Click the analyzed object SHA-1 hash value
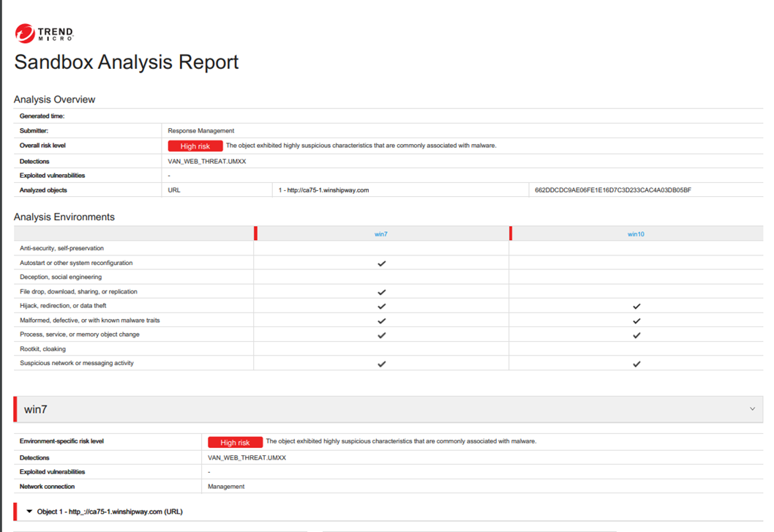 613,190
